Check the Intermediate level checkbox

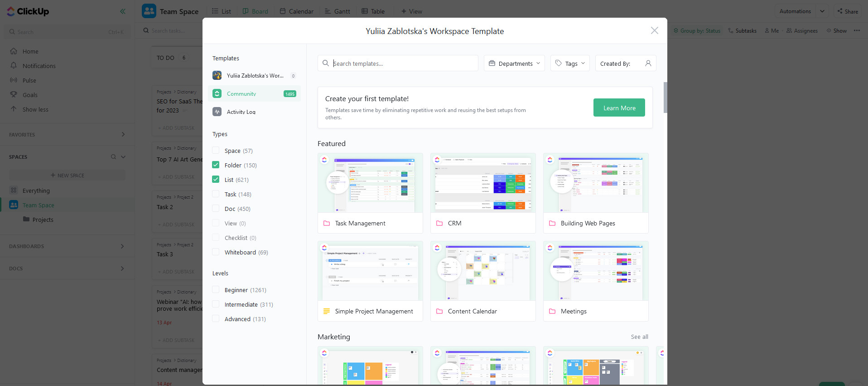(216, 304)
